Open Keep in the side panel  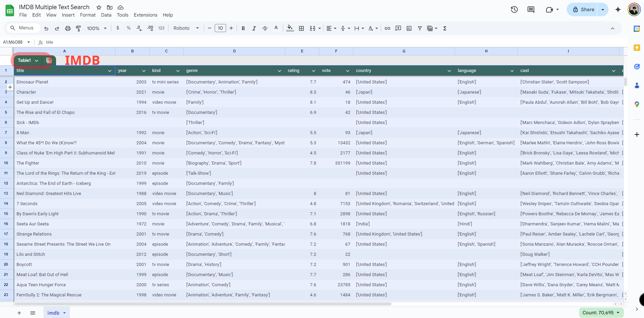637,48
